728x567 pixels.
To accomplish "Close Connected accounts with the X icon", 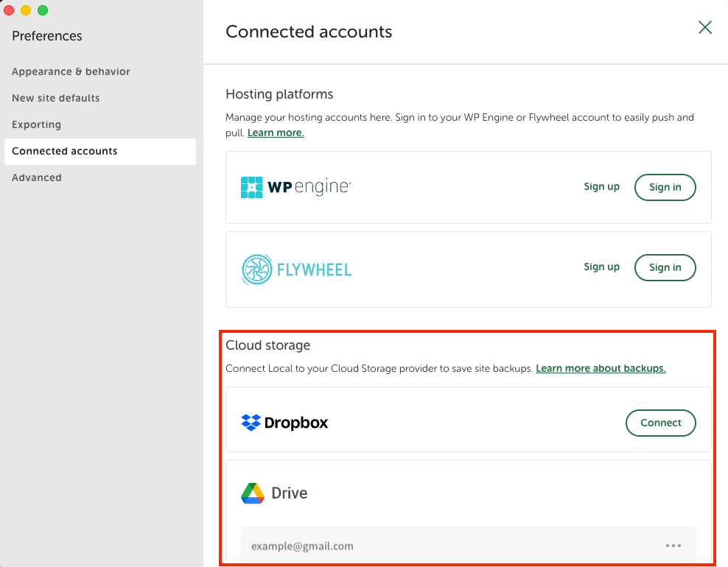I will [704, 27].
